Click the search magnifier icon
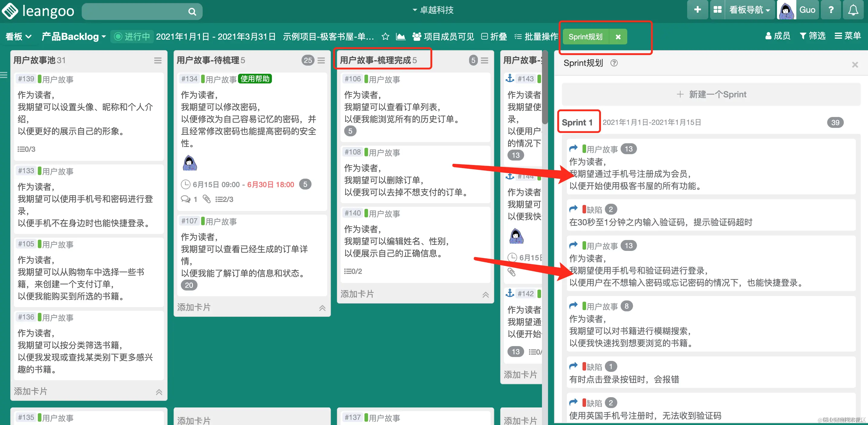This screenshot has height=425, width=868. click(x=192, y=12)
